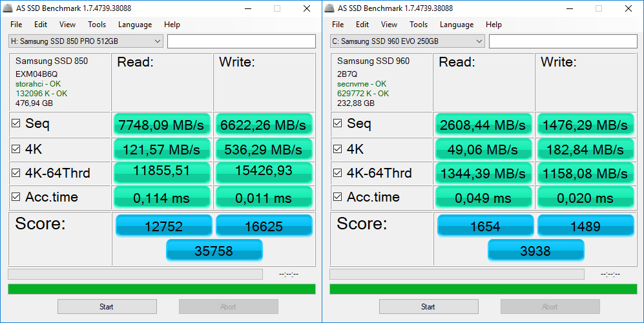Viewport: 644px width, 323px height.
Task: Click the 3938 total score
Action: [535, 250]
